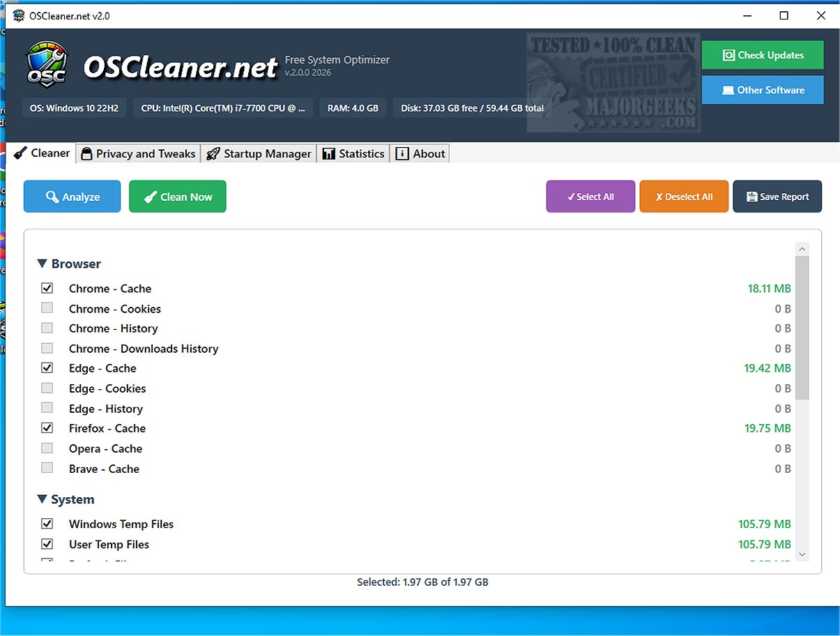The width and height of the screenshot is (840, 636).
Task: Click the floppy disk icon in Save Report
Action: pyautogui.click(x=752, y=197)
